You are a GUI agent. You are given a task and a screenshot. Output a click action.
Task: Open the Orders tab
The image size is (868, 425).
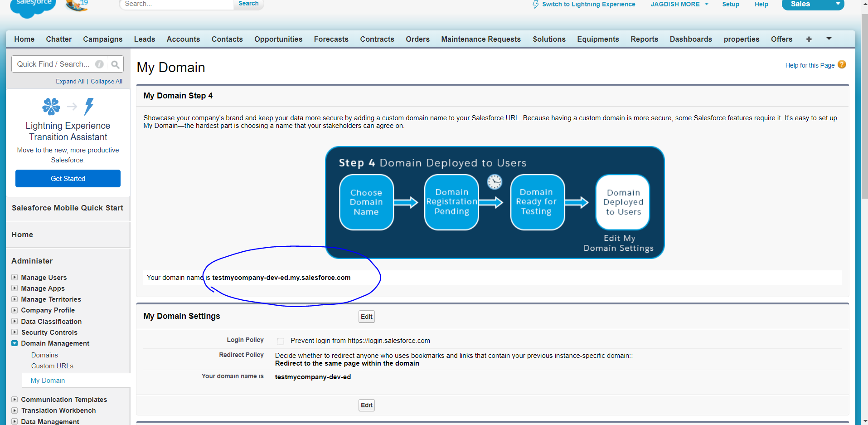tap(417, 39)
